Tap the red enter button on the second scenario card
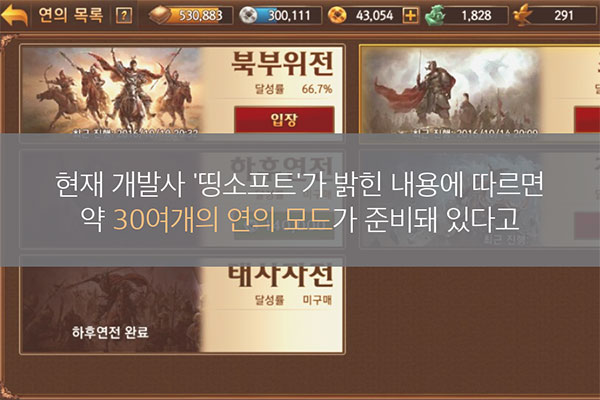The image size is (600, 400). (x=587, y=120)
